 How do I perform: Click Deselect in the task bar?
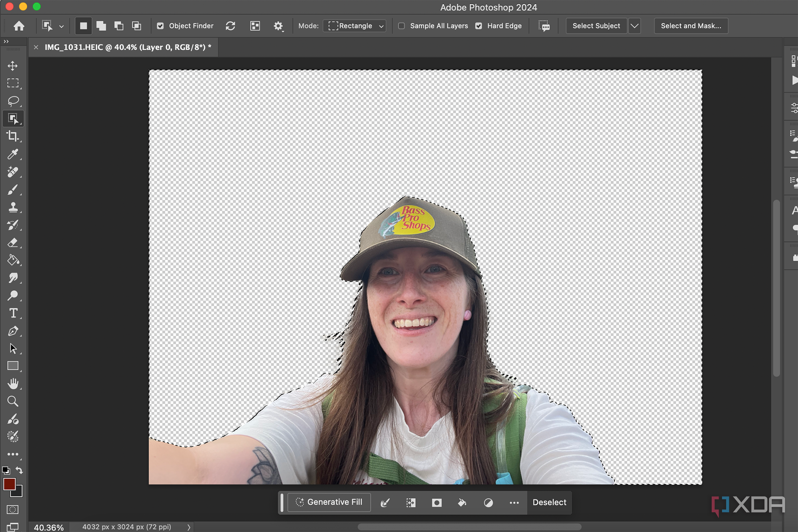[x=549, y=502]
